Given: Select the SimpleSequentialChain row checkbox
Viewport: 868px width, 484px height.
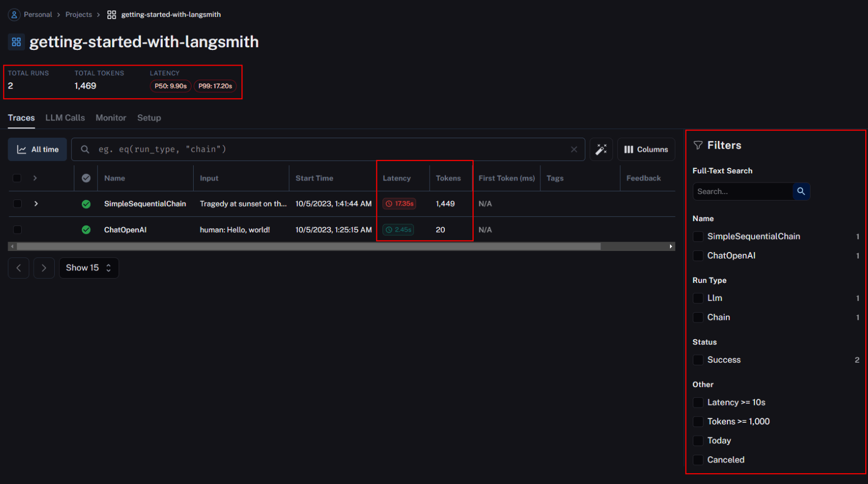Looking at the screenshot, I should point(17,204).
